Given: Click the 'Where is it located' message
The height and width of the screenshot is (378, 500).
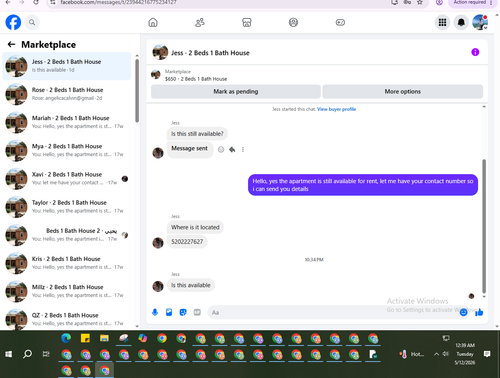Looking at the screenshot, I should [x=195, y=227].
